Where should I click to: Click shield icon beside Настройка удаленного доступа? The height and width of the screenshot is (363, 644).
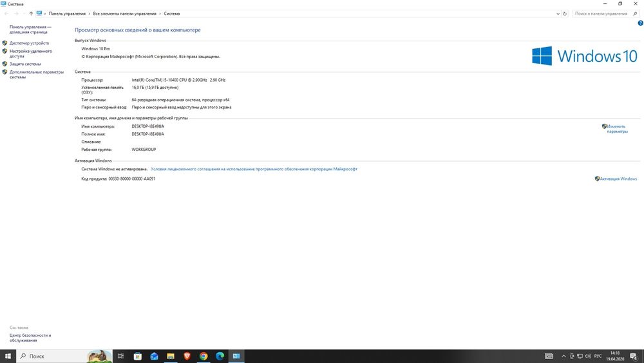point(5,52)
